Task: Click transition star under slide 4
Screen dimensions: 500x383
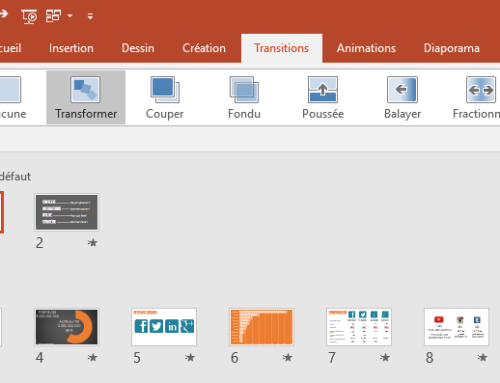Action: click(x=92, y=358)
